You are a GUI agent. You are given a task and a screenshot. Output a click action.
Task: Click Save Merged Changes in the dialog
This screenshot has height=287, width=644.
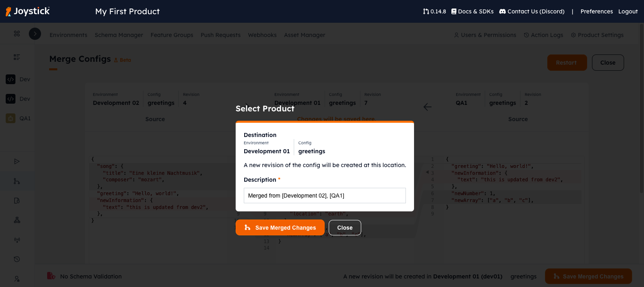280,228
